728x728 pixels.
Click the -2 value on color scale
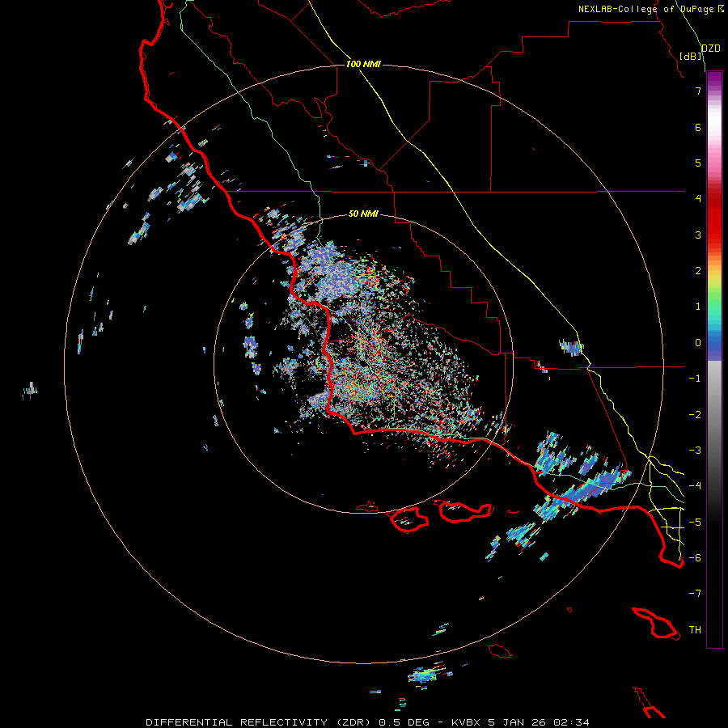coord(695,415)
